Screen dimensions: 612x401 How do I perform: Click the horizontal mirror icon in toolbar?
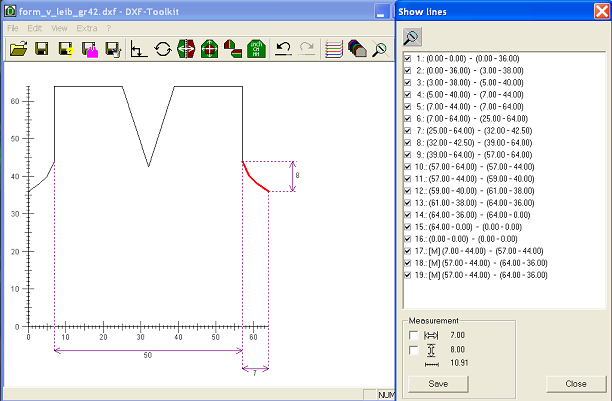click(186, 48)
